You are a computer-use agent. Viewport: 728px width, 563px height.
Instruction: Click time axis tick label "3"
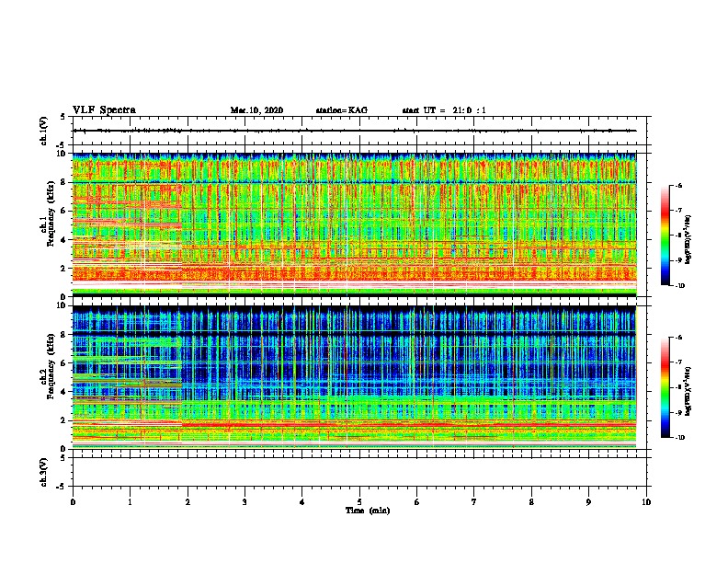pos(245,502)
